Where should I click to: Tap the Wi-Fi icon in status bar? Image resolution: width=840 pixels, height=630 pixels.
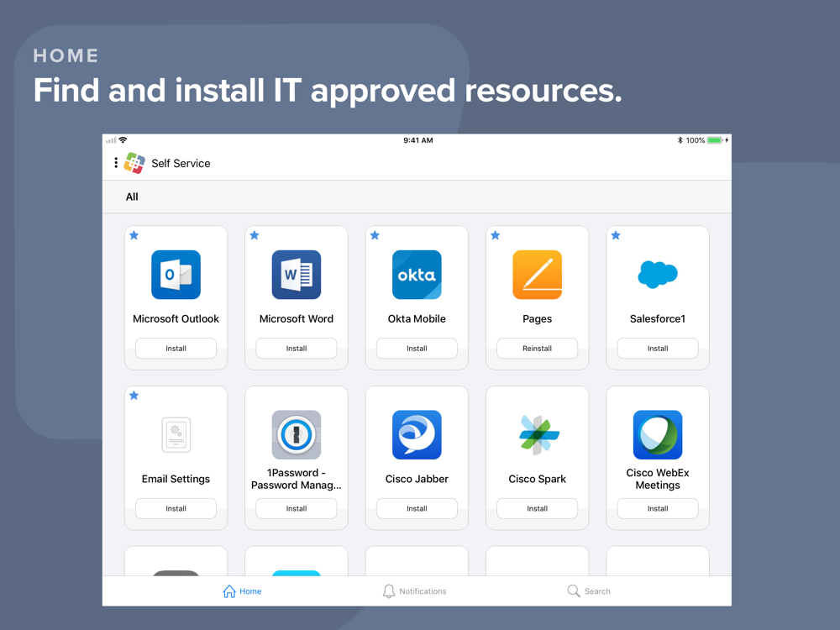(x=123, y=139)
